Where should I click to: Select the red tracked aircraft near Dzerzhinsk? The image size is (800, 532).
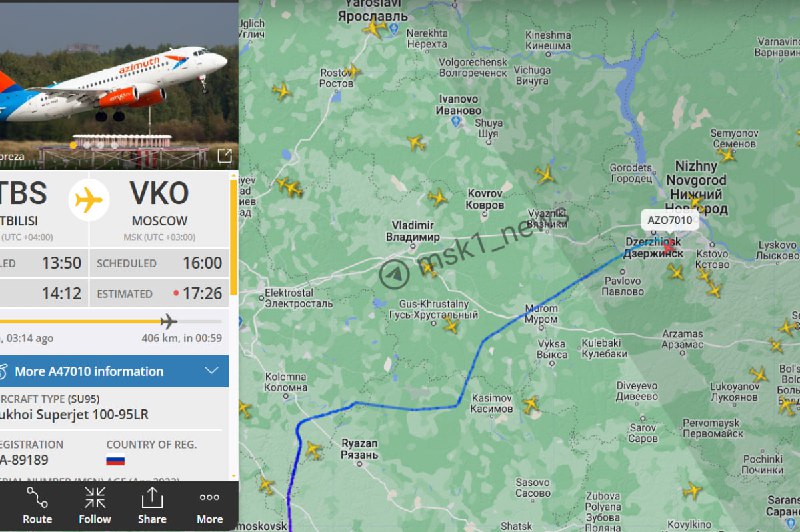point(668,247)
